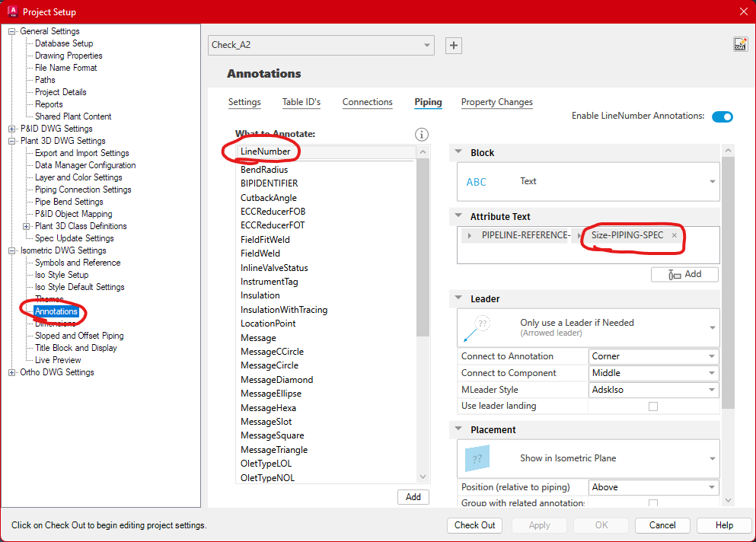Click Add below the annotation list
This screenshot has width=756, height=542.
point(413,496)
